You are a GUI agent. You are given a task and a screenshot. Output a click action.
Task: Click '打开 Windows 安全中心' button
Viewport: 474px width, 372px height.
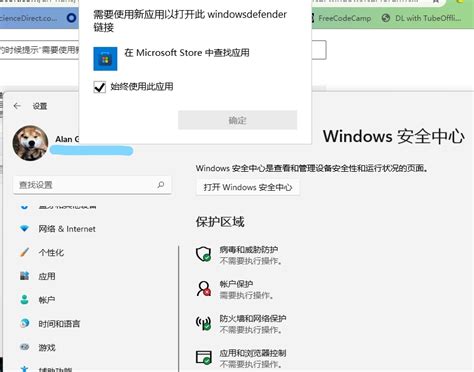coord(248,187)
